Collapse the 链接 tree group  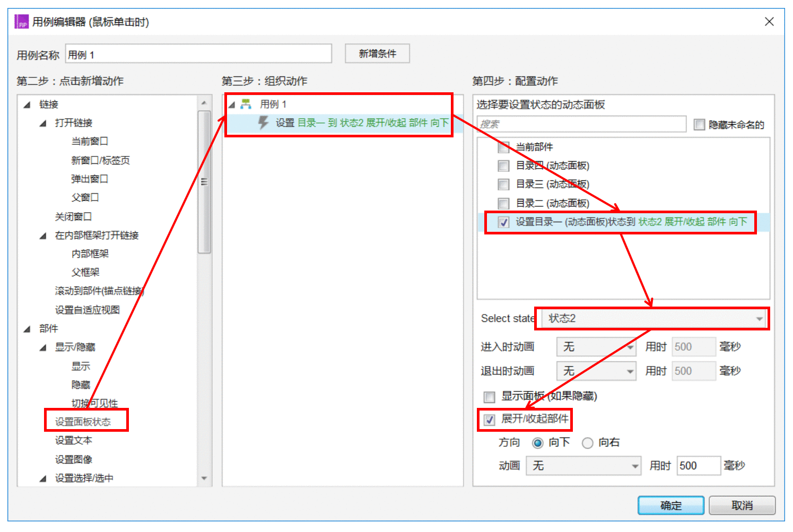point(27,104)
